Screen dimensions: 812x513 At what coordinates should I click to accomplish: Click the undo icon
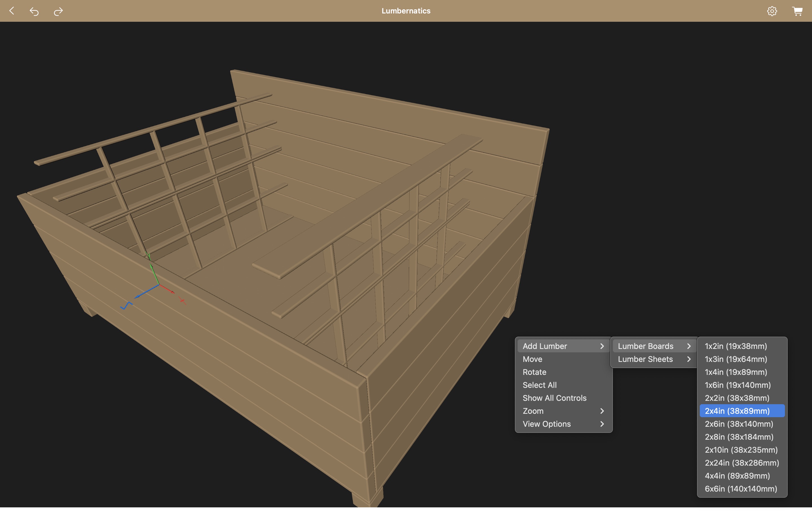point(34,12)
